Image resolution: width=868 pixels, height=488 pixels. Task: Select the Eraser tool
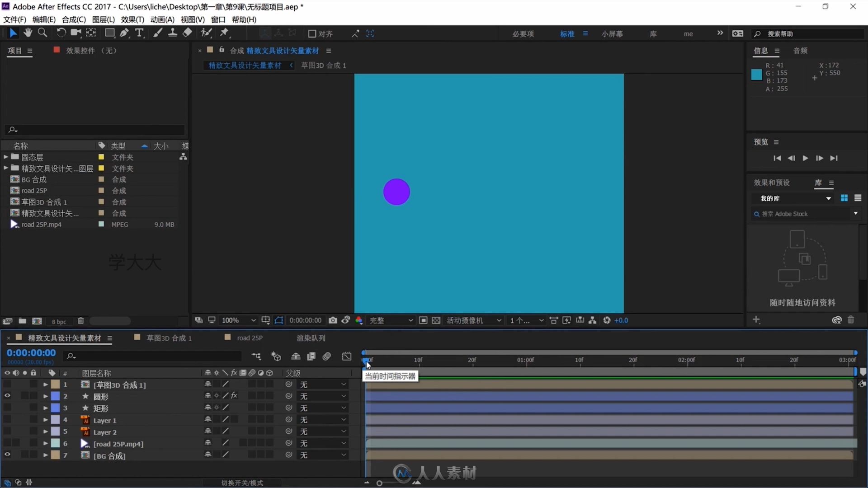(187, 33)
